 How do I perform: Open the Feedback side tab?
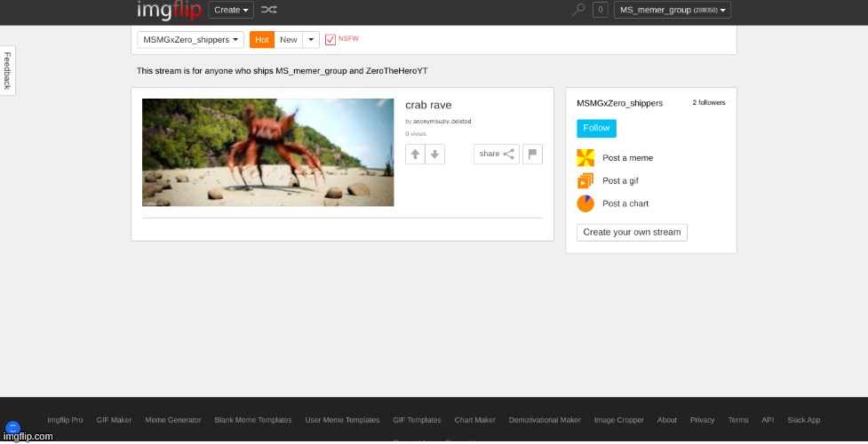(7, 70)
